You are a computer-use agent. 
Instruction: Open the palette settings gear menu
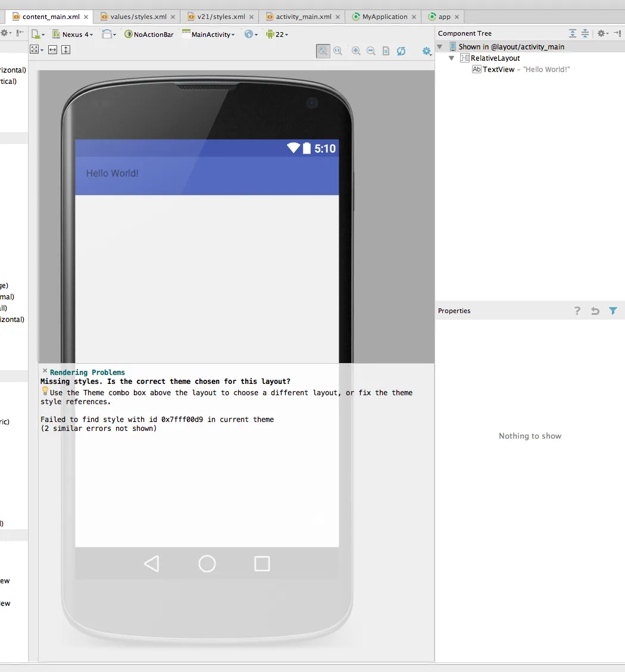coord(5,33)
